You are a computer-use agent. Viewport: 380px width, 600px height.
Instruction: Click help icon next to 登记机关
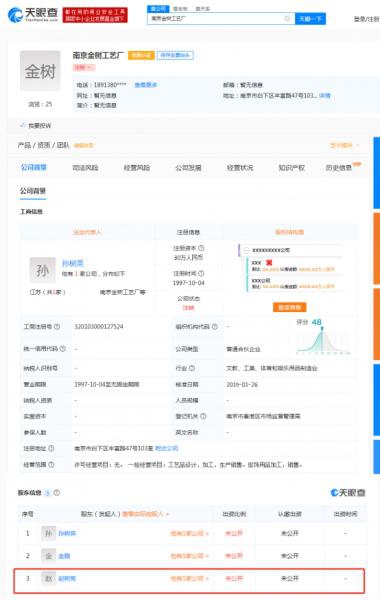pyautogui.click(x=203, y=416)
